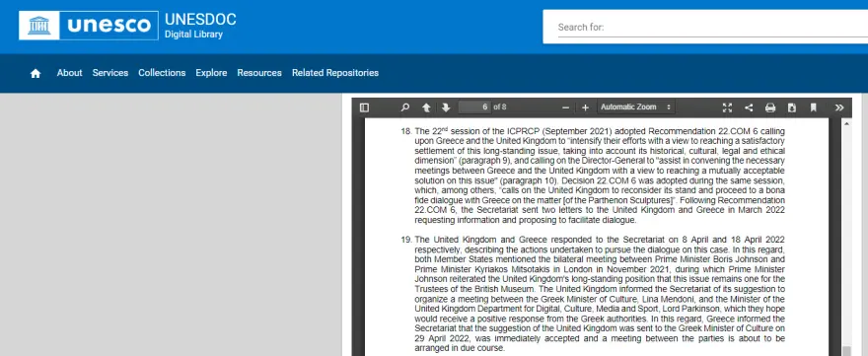Screen dimensions: 868x356
Task: Go to the next PDF page
Action: (446, 107)
